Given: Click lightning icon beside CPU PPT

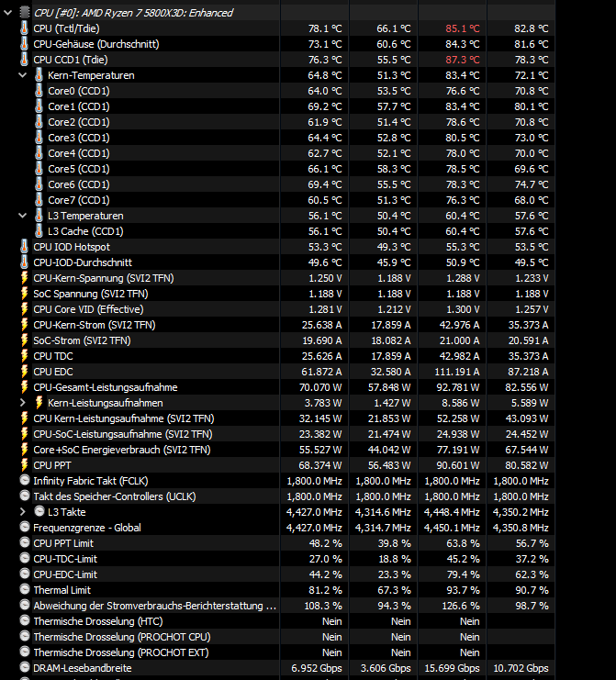Looking at the screenshot, I should (25, 465).
